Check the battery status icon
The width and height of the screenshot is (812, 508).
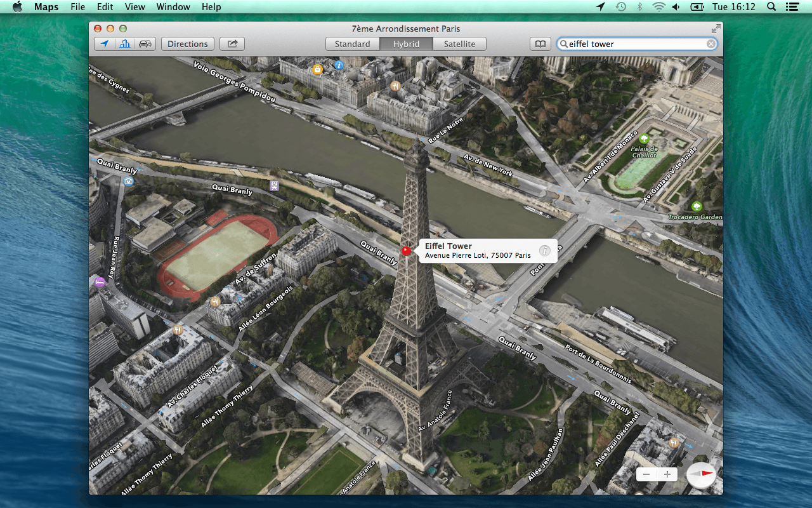click(x=697, y=7)
